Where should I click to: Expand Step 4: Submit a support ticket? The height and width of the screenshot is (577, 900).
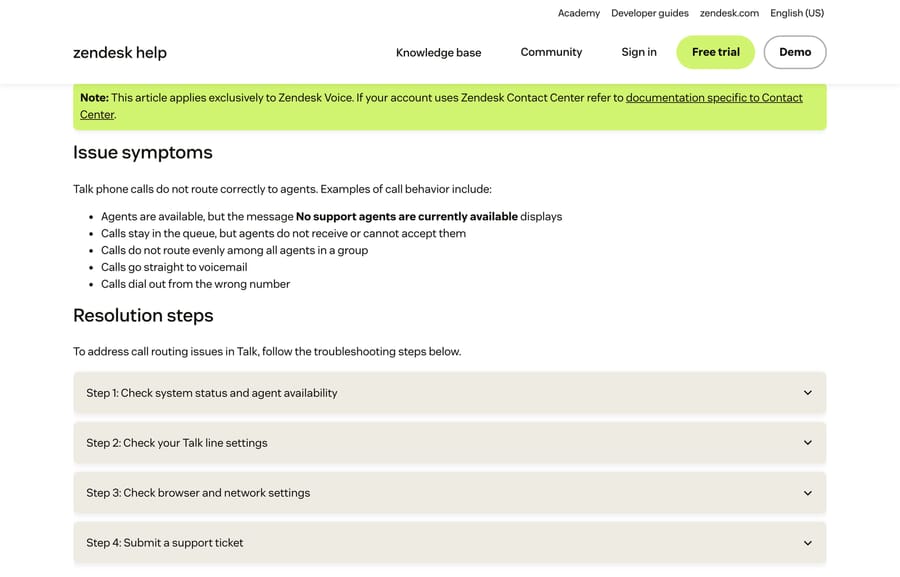(x=449, y=543)
